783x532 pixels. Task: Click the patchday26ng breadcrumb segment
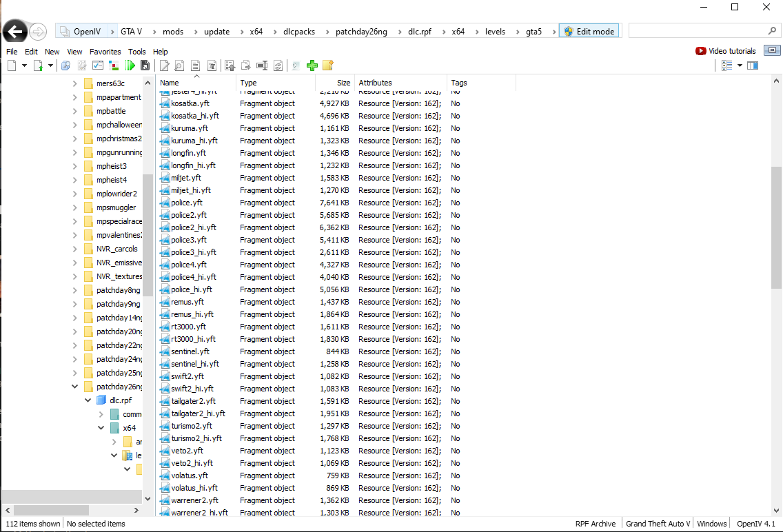[x=361, y=32]
